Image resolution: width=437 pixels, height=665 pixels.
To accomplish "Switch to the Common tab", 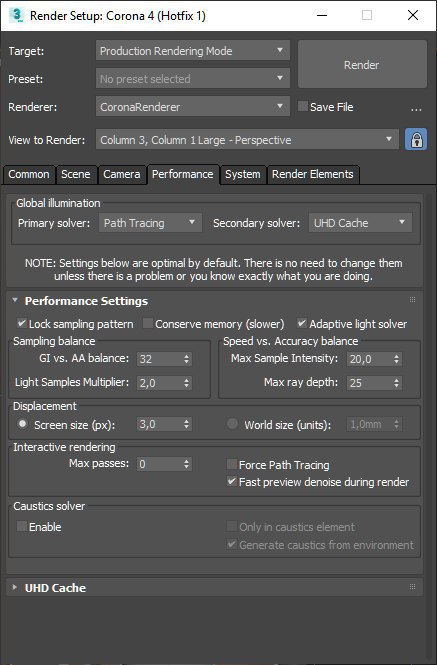I will 29,174.
